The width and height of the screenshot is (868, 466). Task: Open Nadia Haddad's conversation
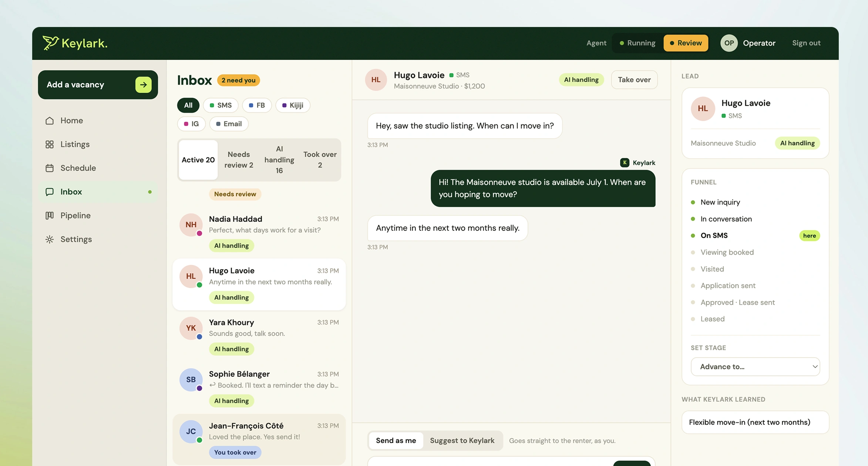259,233
